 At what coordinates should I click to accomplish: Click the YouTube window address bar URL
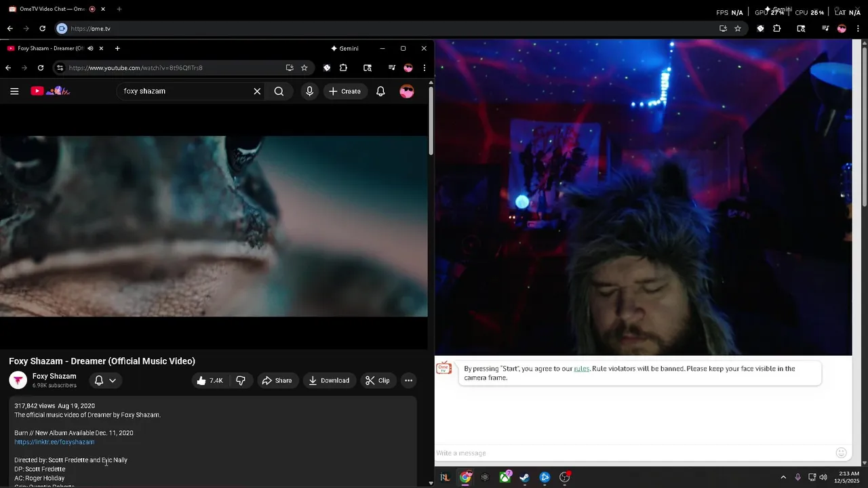[136, 68]
